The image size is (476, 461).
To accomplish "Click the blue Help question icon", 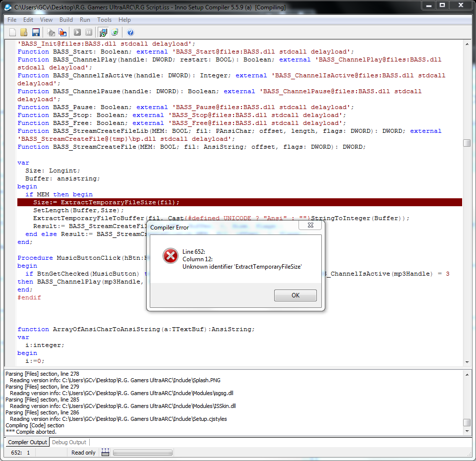I will (x=130, y=32).
